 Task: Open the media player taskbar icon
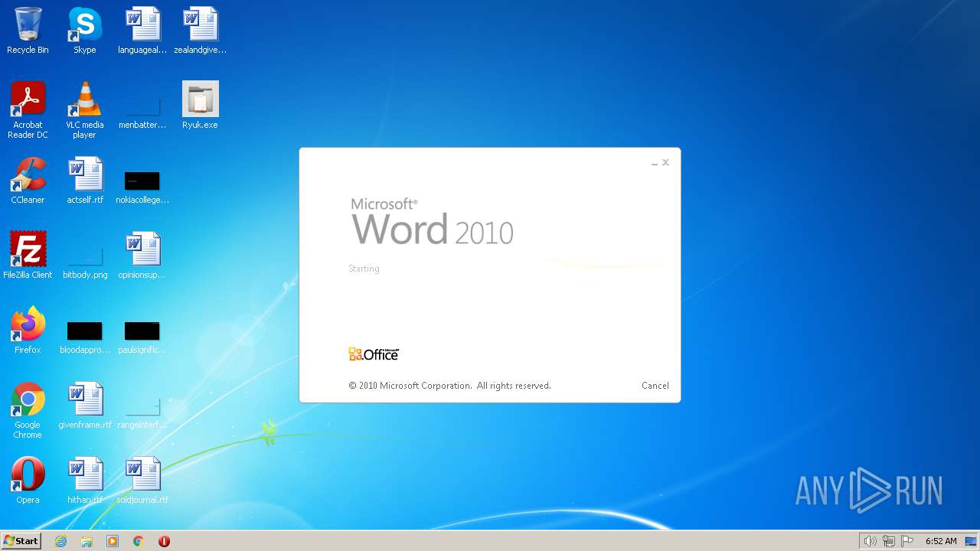113,541
